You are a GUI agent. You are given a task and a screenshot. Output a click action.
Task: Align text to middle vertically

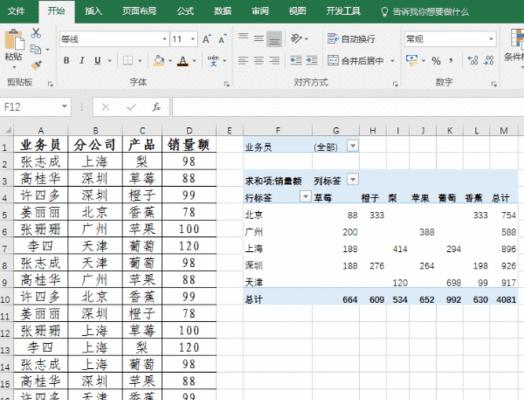pyautogui.click(x=259, y=39)
